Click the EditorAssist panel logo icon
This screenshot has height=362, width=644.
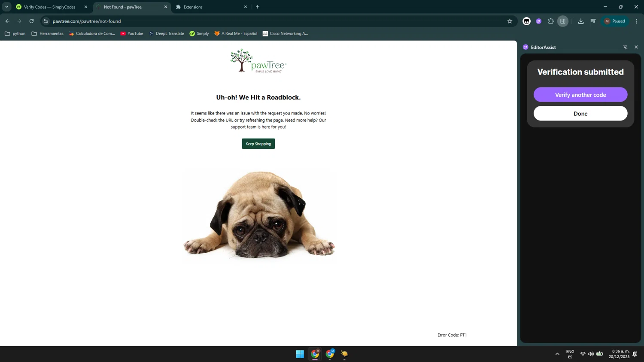[x=526, y=47]
